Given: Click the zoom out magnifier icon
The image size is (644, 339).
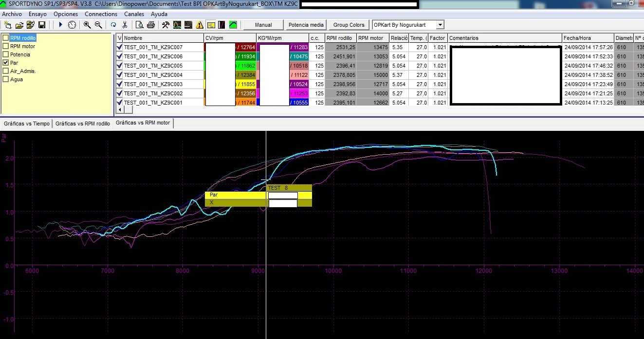Looking at the screenshot, I should (98, 25).
